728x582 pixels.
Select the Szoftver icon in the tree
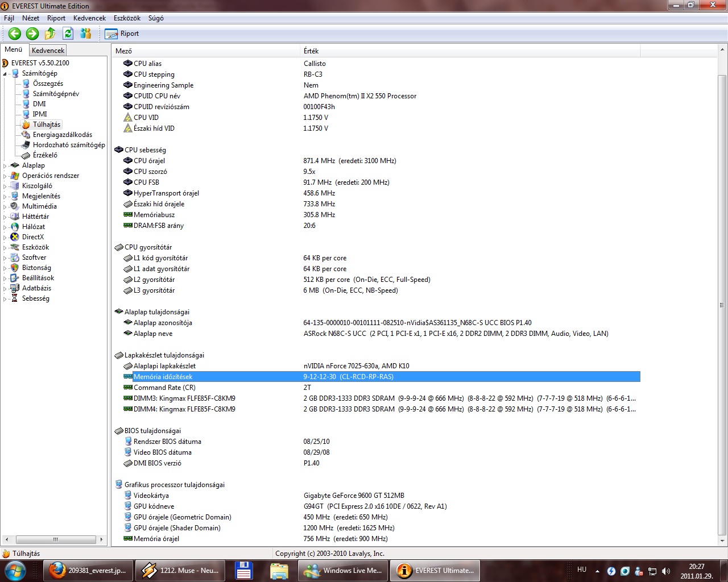[x=15, y=257]
